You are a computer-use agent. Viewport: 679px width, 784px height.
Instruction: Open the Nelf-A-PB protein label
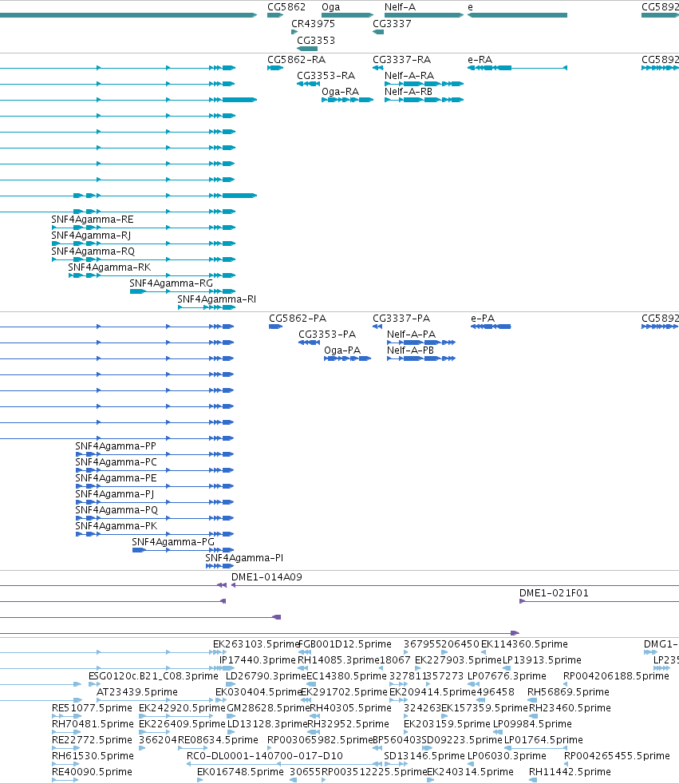click(x=411, y=350)
